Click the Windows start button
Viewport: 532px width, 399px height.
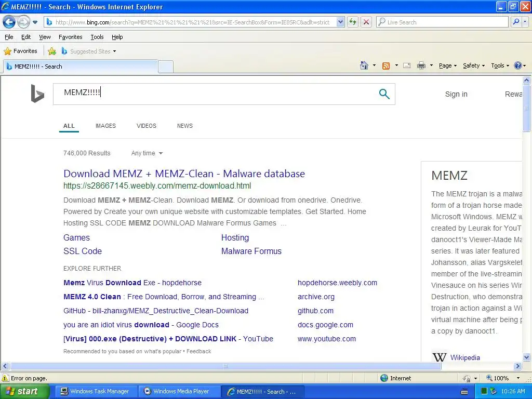(25, 392)
